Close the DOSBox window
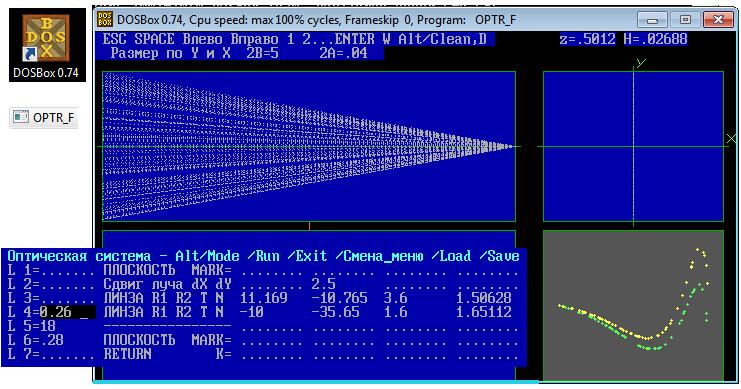Image resolution: width=741 pixels, height=389 pixels. pos(718,20)
